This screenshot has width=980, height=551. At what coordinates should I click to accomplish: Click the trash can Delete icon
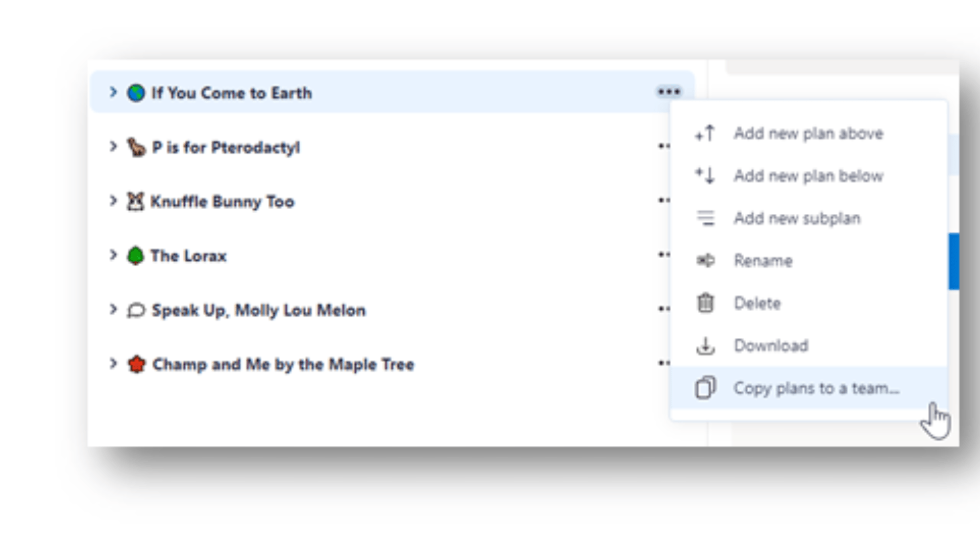tap(705, 303)
